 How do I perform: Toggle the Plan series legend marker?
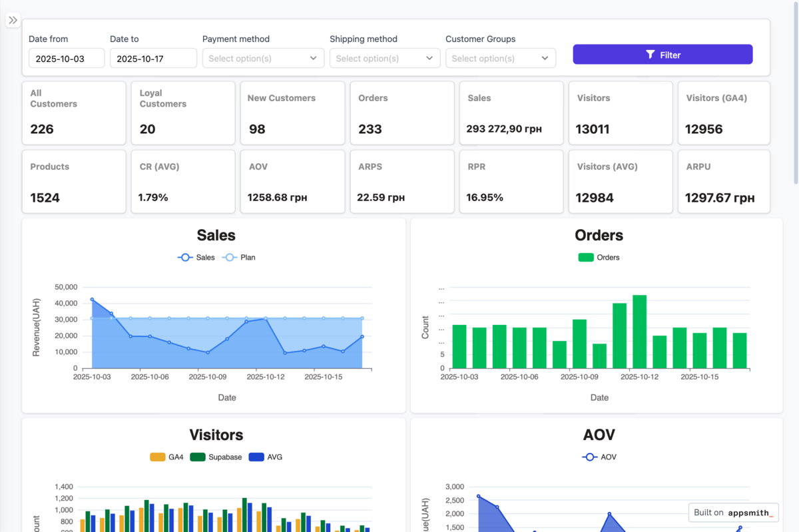[x=230, y=258]
